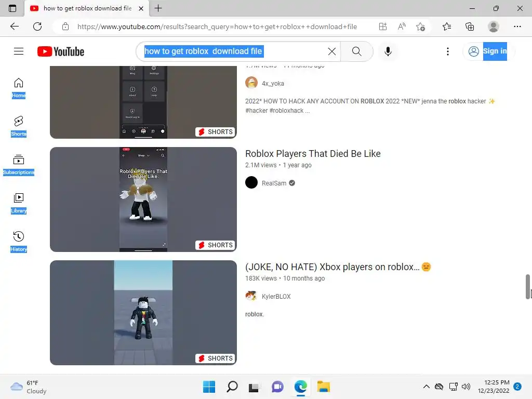Open Home in the sidebar
The image size is (532, 399).
[19, 87]
